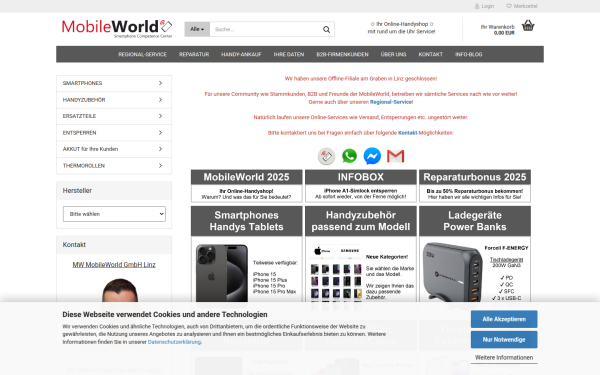
Task: Open the shopping basket icon
Action: [528, 26]
